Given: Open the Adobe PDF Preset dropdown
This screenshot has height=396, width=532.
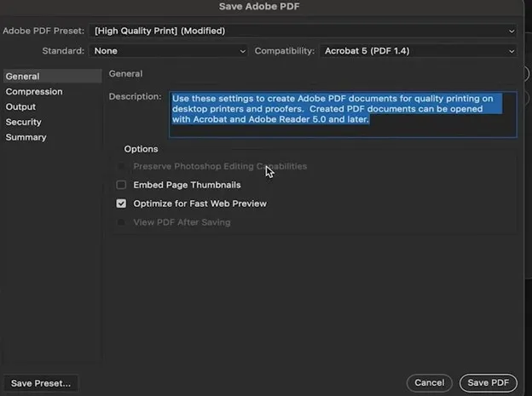Looking at the screenshot, I should 303,31.
